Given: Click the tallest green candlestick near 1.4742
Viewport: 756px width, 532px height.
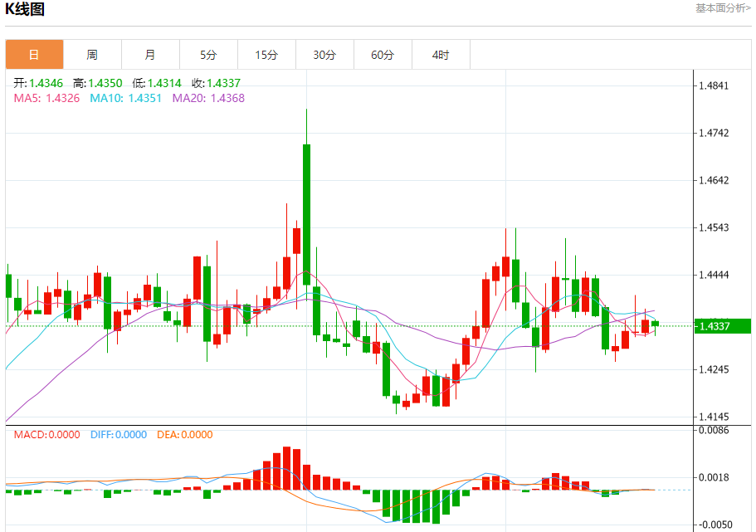Looking at the screenshot, I should pos(307,214).
